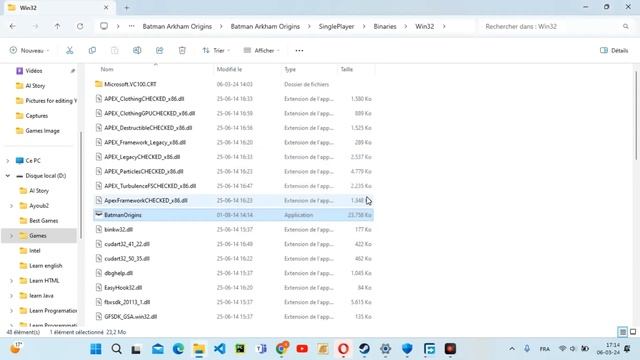The image size is (640, 360).
Task: Open the Trier sort dropdown
Action: (x=216, y=50)
